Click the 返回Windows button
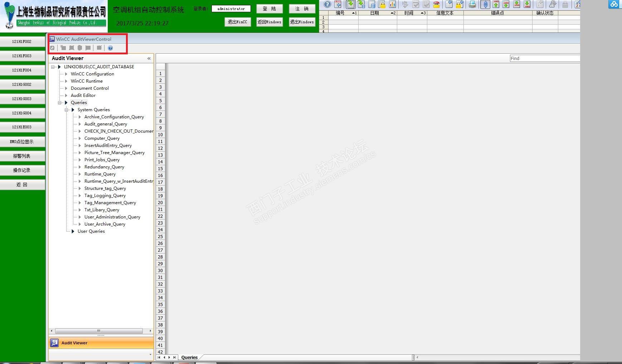This screenshot has height=364, width=622. point(269,22)
